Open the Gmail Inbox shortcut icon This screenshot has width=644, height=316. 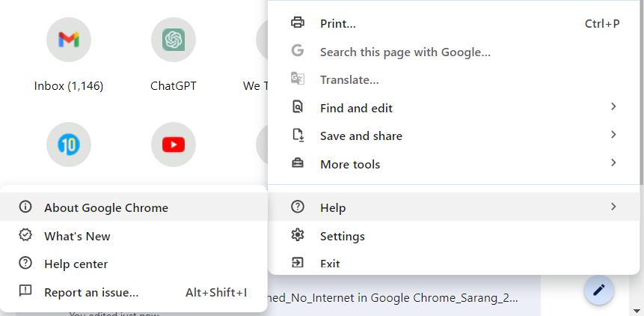coord(68,40)
